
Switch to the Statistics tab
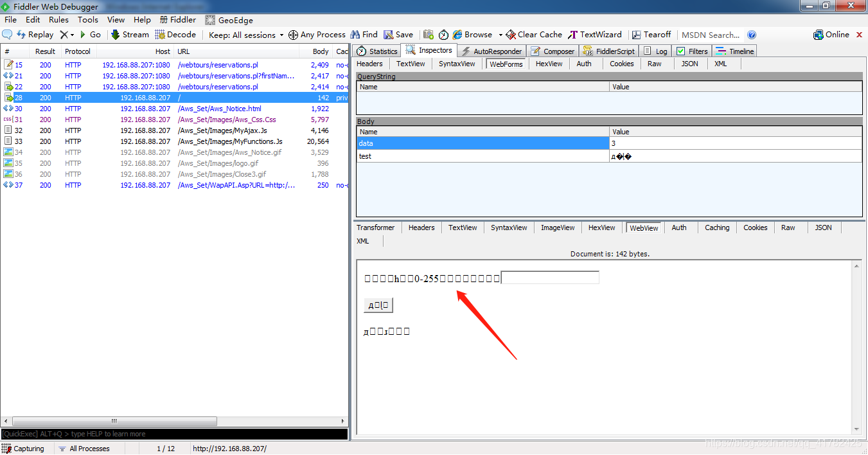pos(377,51)
